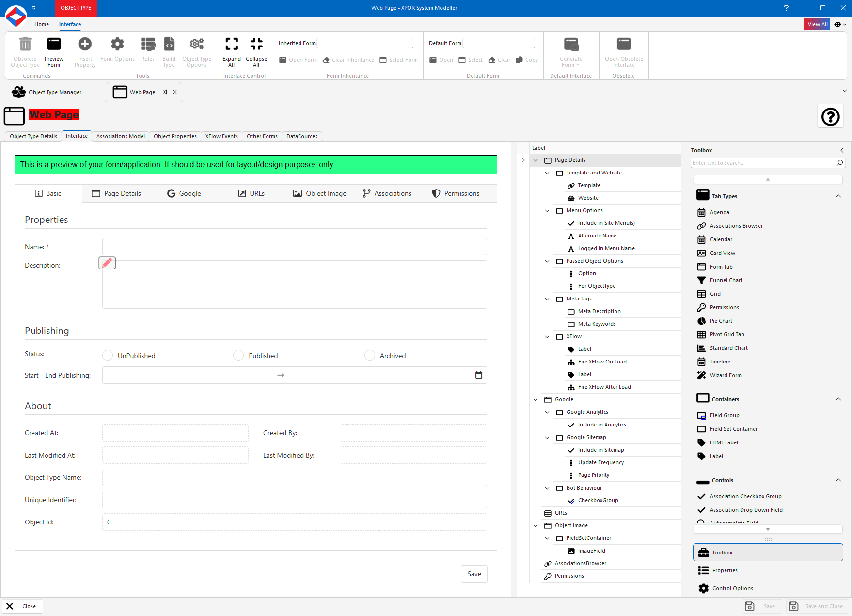
Task: Open the Preview Form tool
Action: coord(54,51)
